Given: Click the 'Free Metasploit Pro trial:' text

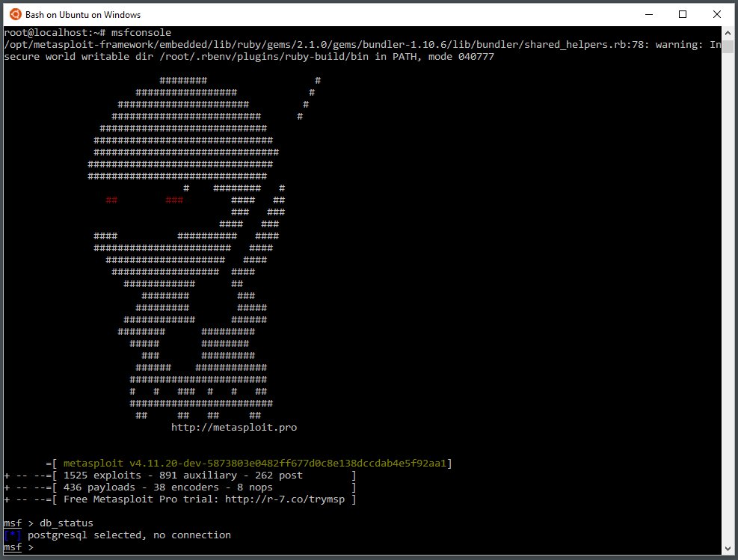Looking at the screenshot, I should (x=141, y=499).
